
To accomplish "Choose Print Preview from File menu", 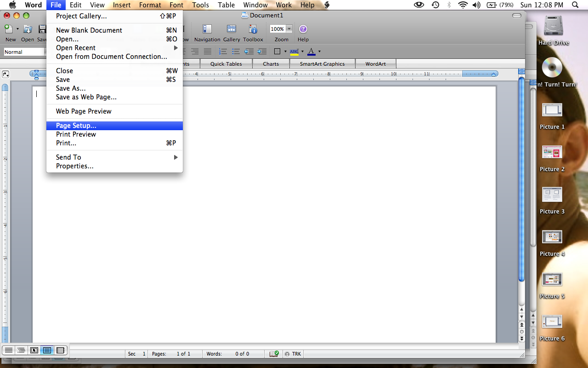I will 114,134.
